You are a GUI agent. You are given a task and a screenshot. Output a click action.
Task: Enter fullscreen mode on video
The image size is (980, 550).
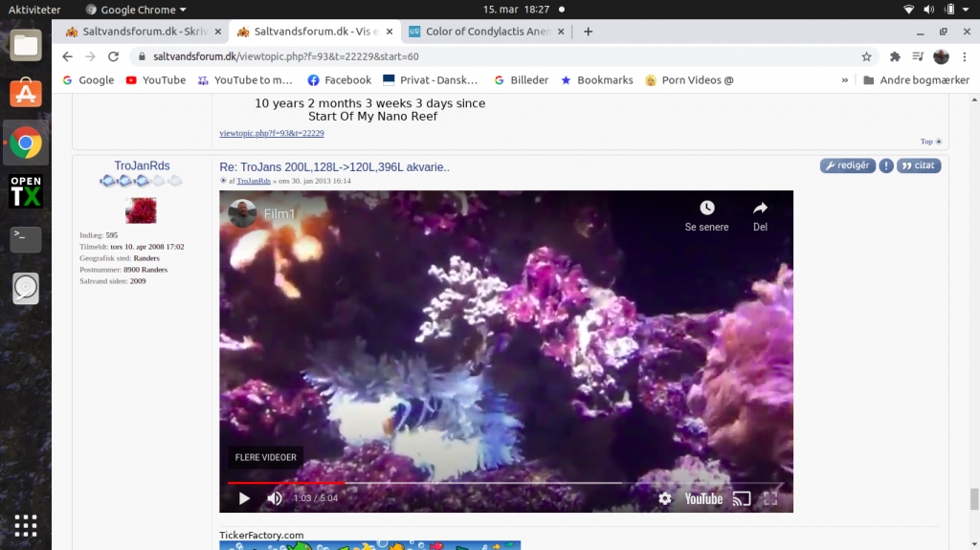(x=770, y=498)
